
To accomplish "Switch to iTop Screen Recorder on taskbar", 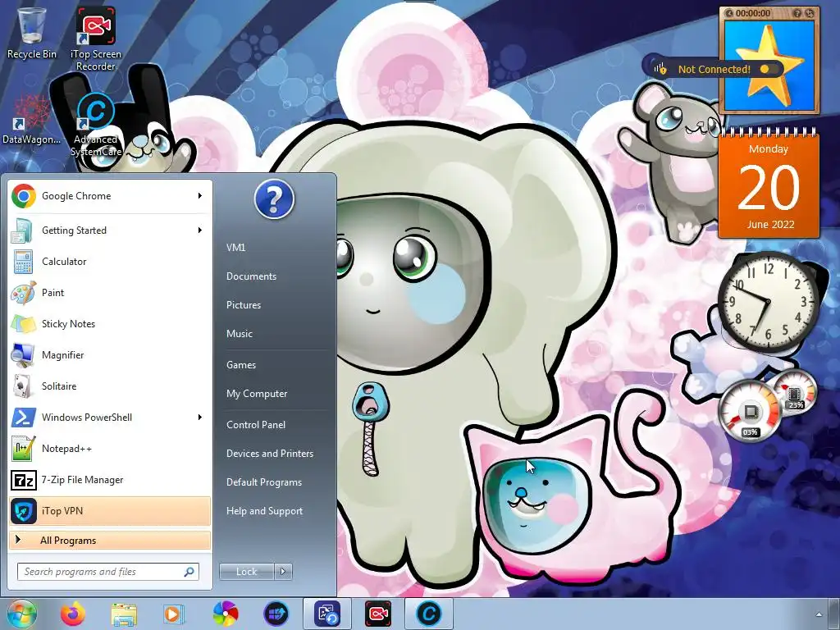I will point(378,614).
